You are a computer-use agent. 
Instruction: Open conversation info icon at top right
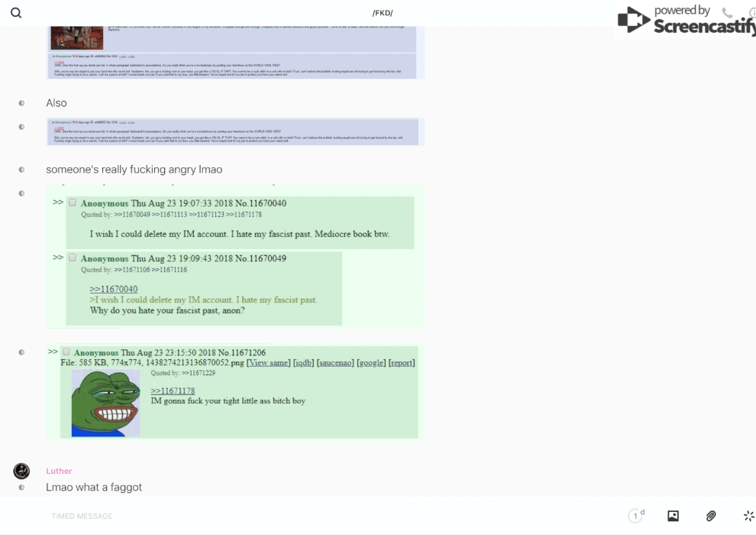751,13
